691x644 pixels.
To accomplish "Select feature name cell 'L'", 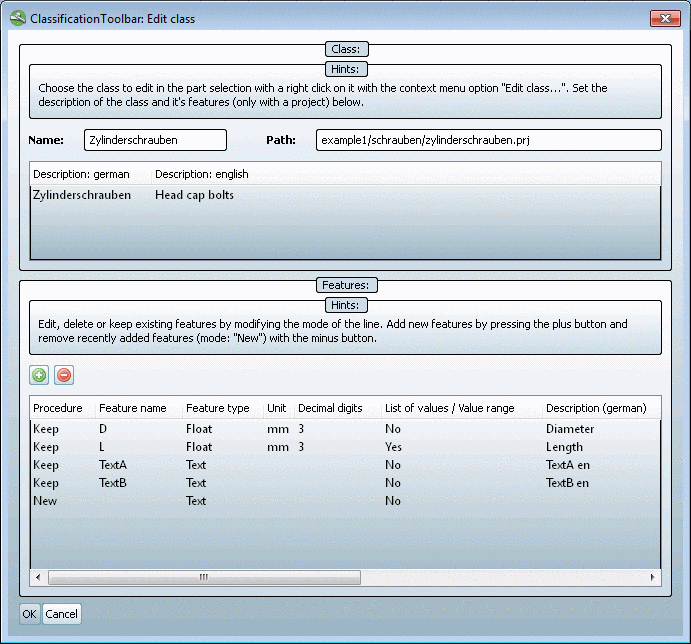I will click(102, 447).
